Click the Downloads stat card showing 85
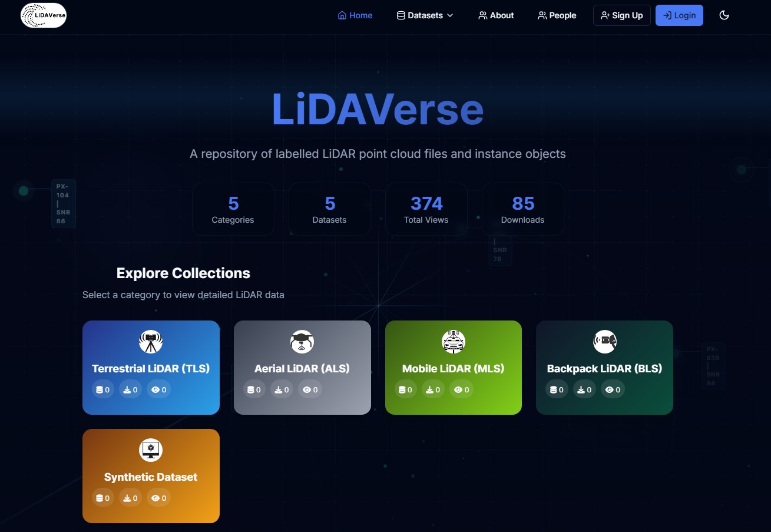Image resolution: width=771 pixels, height=532 pixels. tap(523, 209)
